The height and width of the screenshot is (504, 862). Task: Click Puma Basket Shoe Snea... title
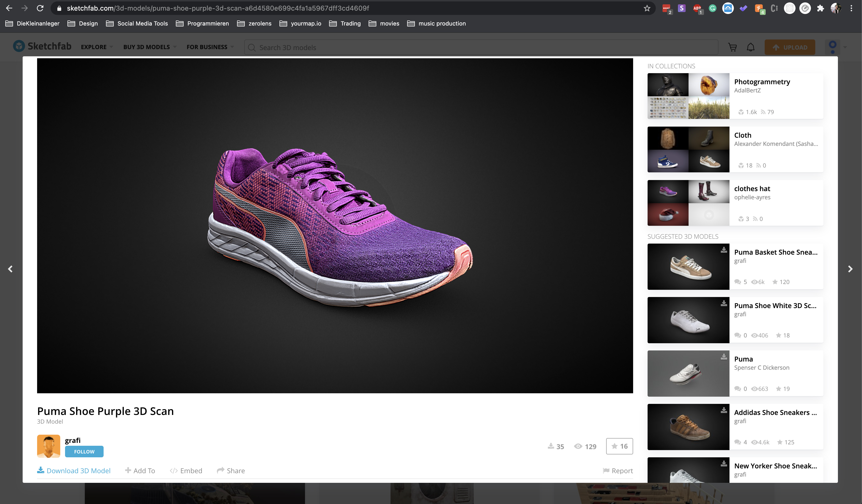point(776,252)
